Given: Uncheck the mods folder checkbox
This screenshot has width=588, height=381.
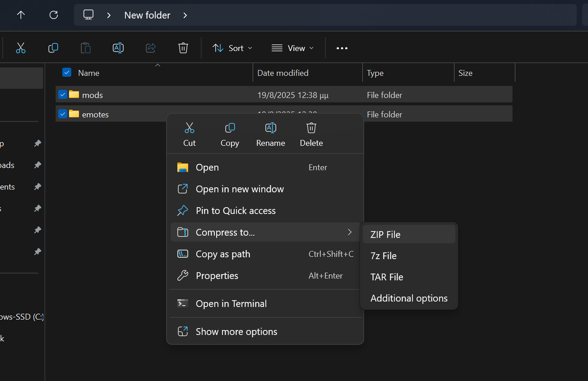Looking at the screenshot, I should tap(62, 95).
